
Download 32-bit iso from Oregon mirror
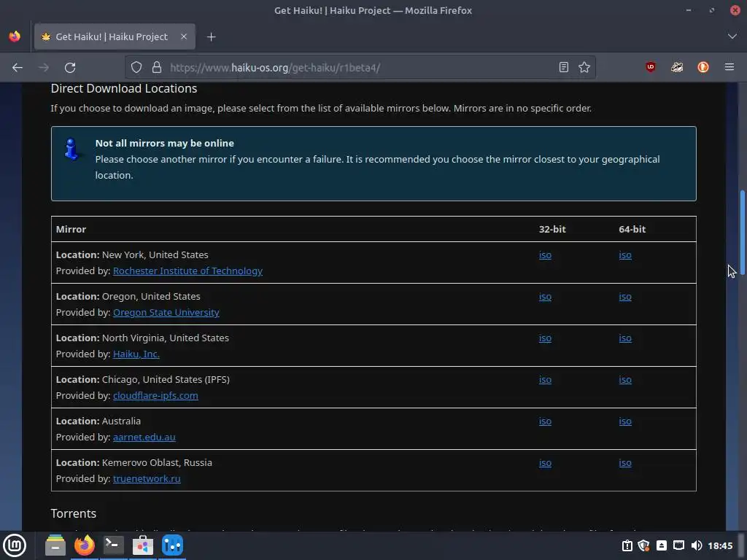coord(545,297)
